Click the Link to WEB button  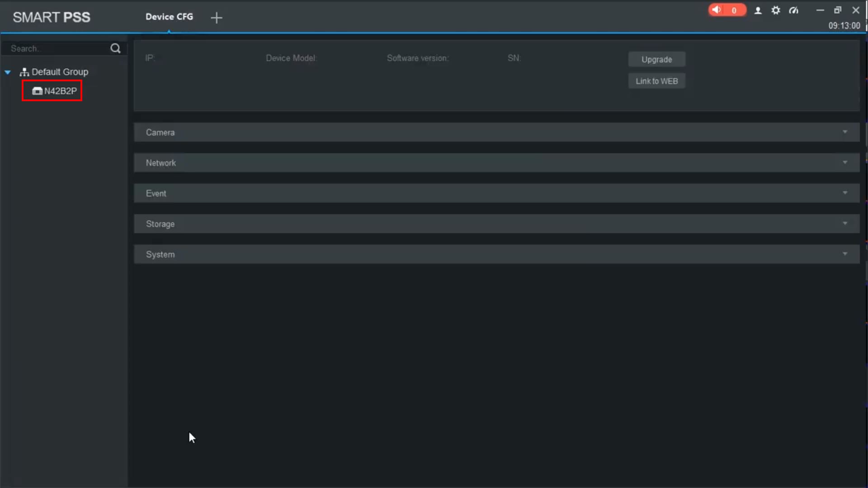click(x=656, y=81)
